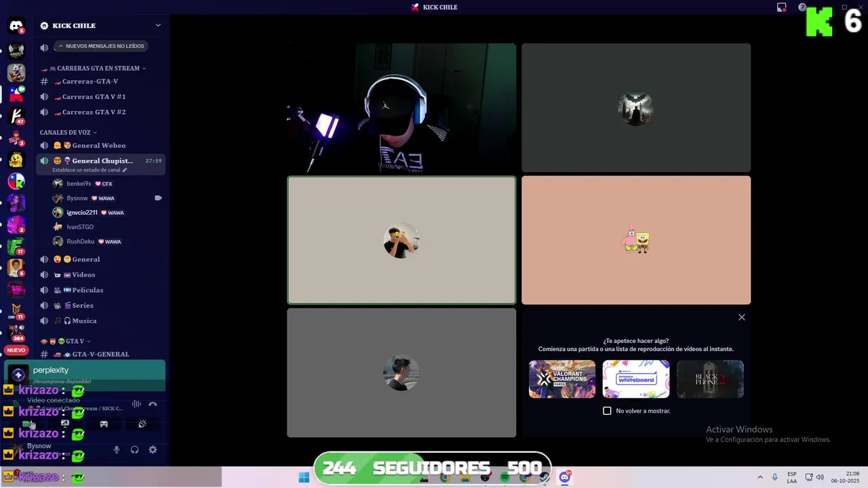
Task: Open user settings gear
Action: tap(153, 449)
